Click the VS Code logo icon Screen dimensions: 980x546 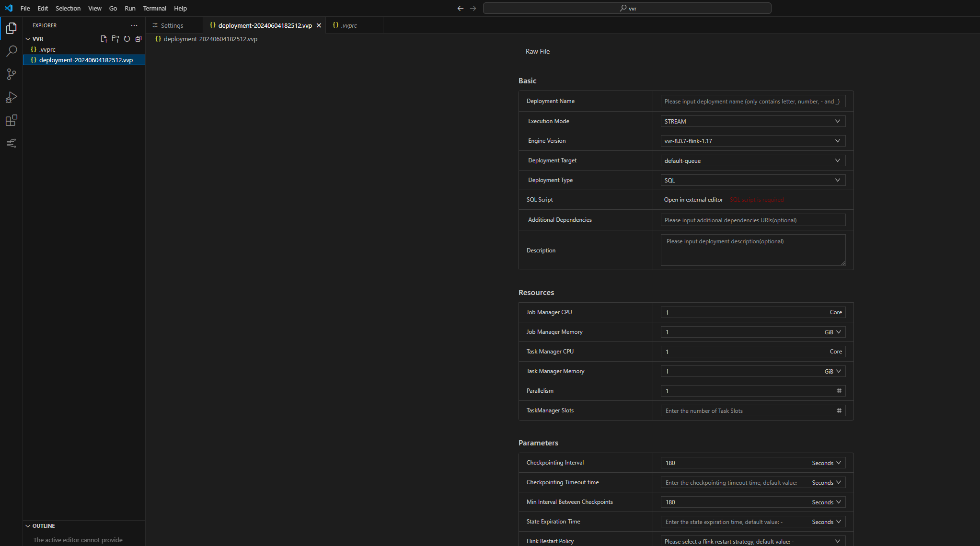[9, 8]
